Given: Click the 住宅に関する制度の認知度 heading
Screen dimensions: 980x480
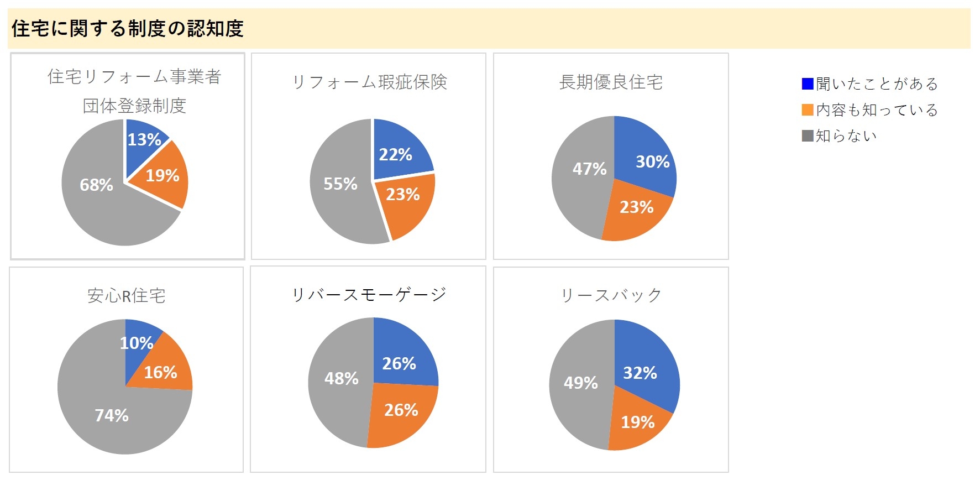Looking at the screenshot, I should [128, 29].
